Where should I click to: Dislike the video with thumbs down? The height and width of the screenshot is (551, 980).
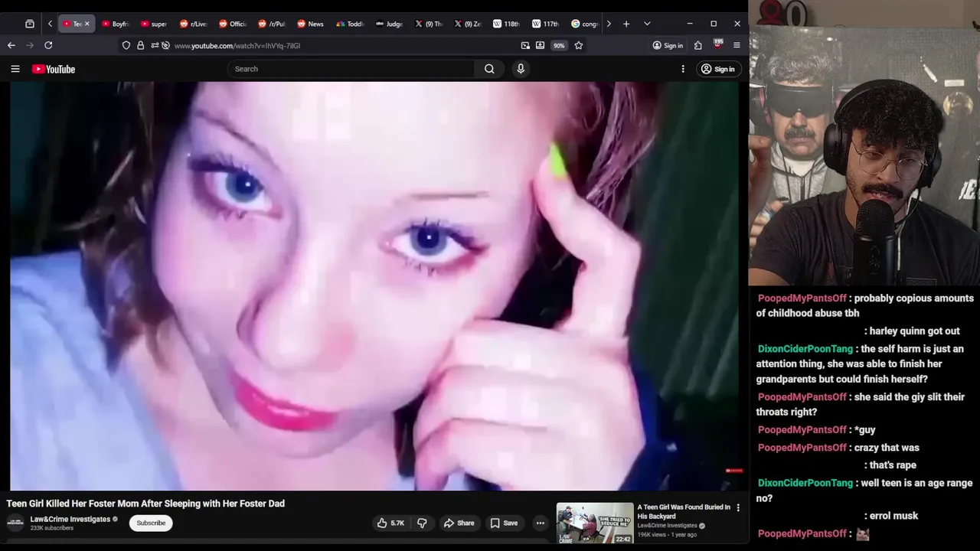point(422,523)
